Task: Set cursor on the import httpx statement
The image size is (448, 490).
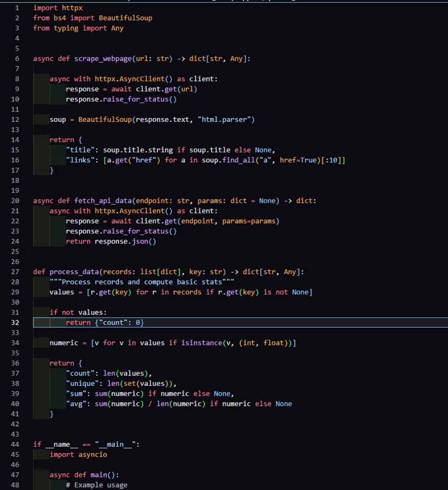Action: (x=58, y=7)
